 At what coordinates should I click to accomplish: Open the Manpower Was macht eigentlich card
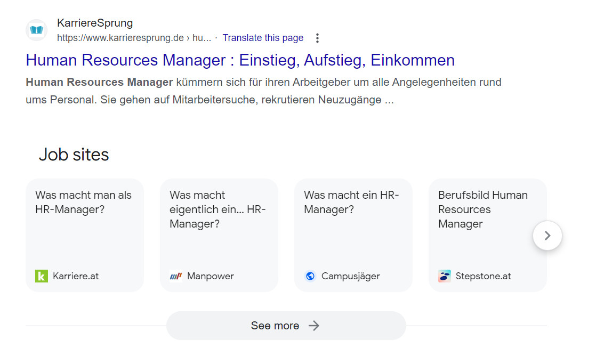219,234
